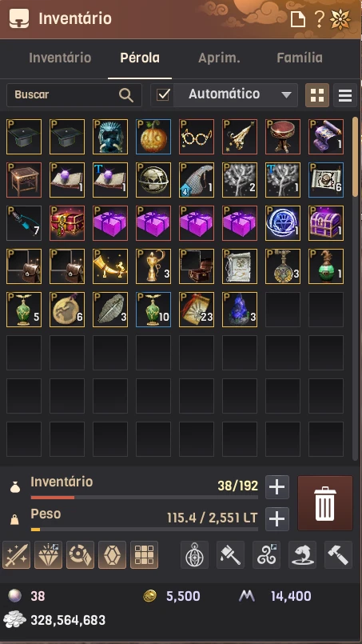Click the search magnifier icon
The height and width of the screenshot is (644, 362).
pos(126,95)
